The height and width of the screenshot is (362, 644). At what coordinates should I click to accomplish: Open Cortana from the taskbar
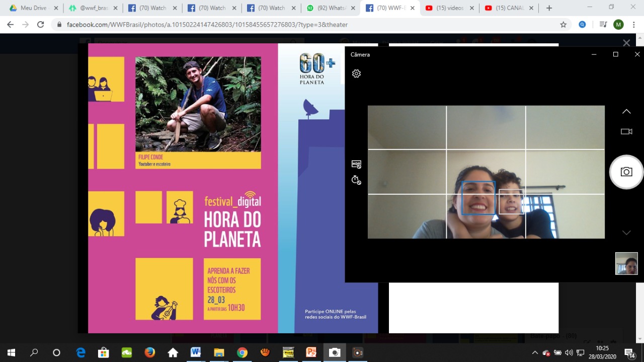point(56,352)
